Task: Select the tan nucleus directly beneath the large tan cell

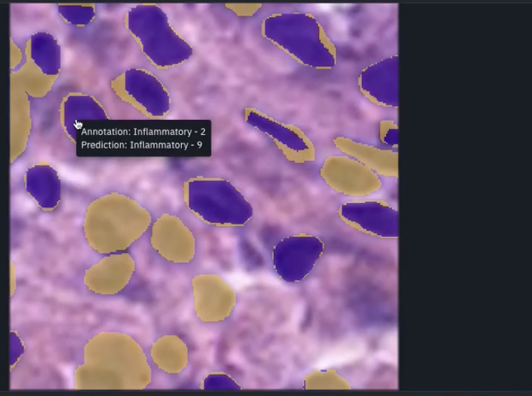Action: click(109, 274)
